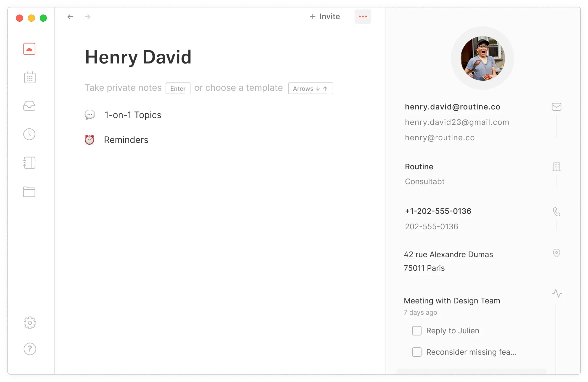Click the location pin icon

(556, 253)
